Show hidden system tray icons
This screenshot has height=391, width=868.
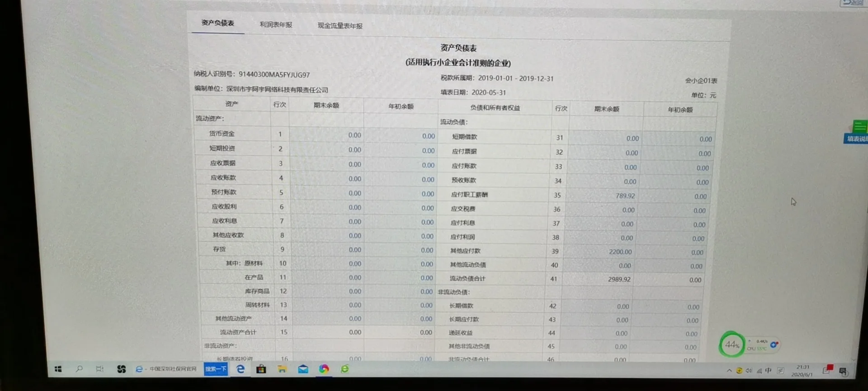pos(729,371)
